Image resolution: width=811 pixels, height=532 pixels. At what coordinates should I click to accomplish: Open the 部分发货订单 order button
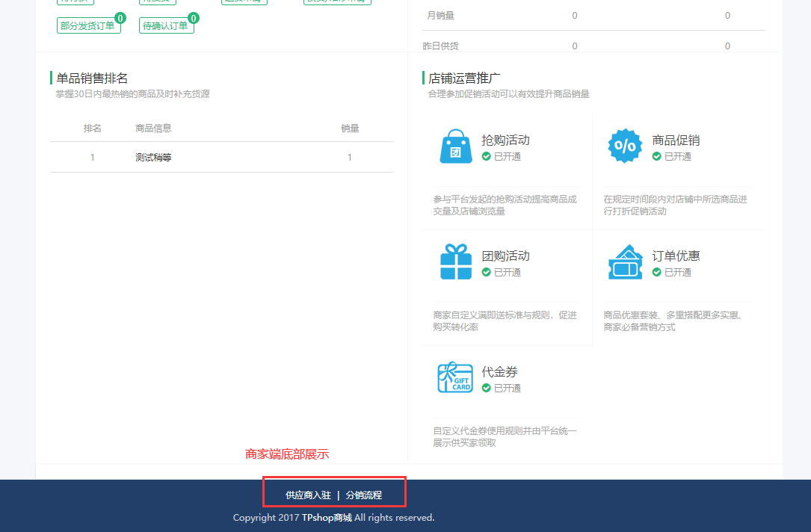88,26
